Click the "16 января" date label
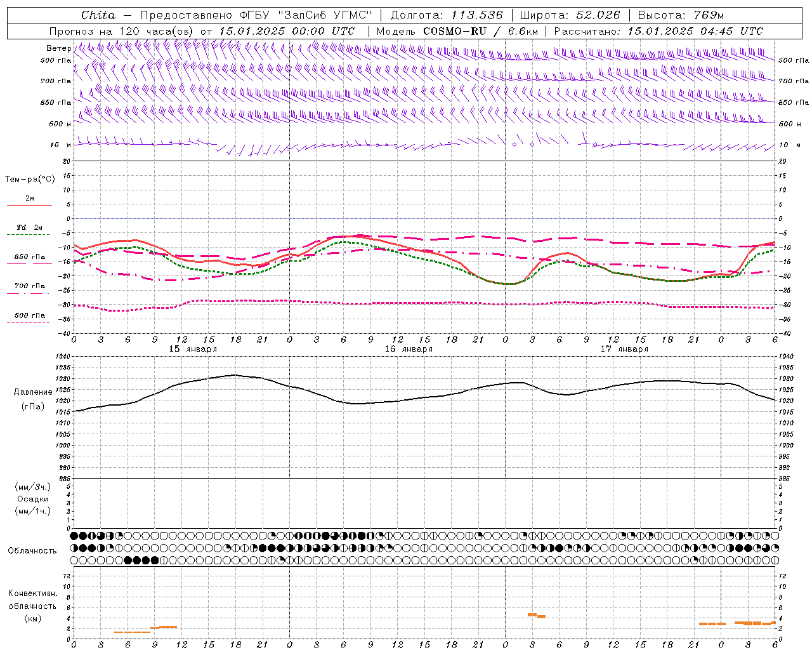This screenshot has width=812, height=650. pyautogui.click(x=409, y=349)
